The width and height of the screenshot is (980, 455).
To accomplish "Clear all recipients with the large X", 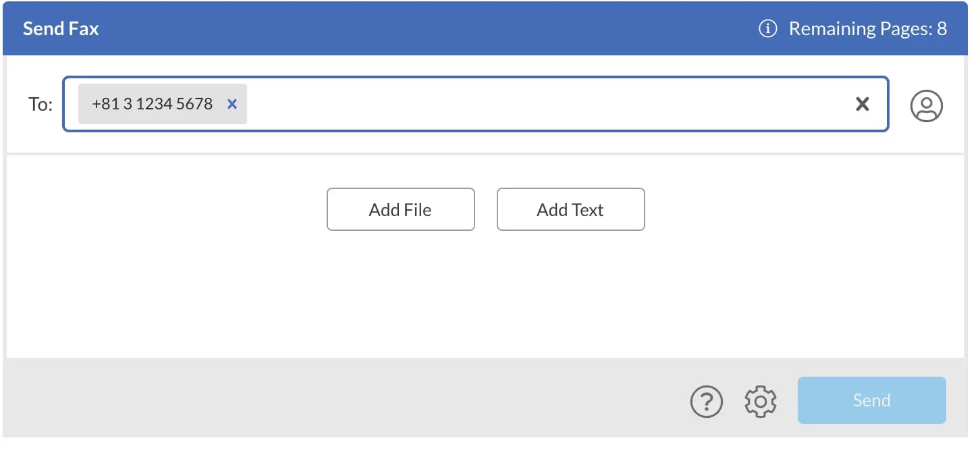I will [863, 104].
